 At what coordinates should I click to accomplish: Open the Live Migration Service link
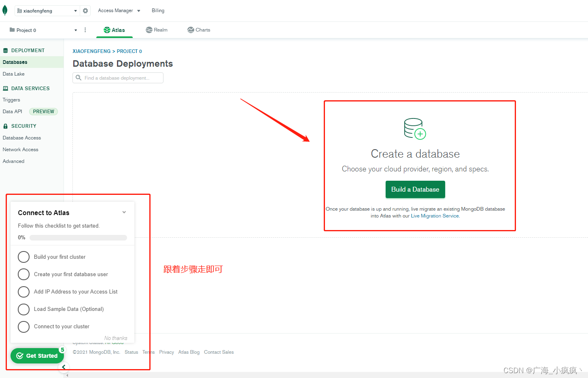435,216
